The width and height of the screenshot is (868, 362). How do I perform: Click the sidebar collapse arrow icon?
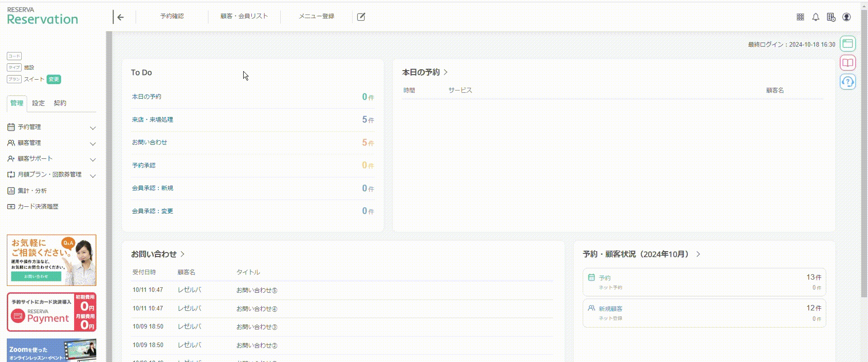[x=120, y=17]
